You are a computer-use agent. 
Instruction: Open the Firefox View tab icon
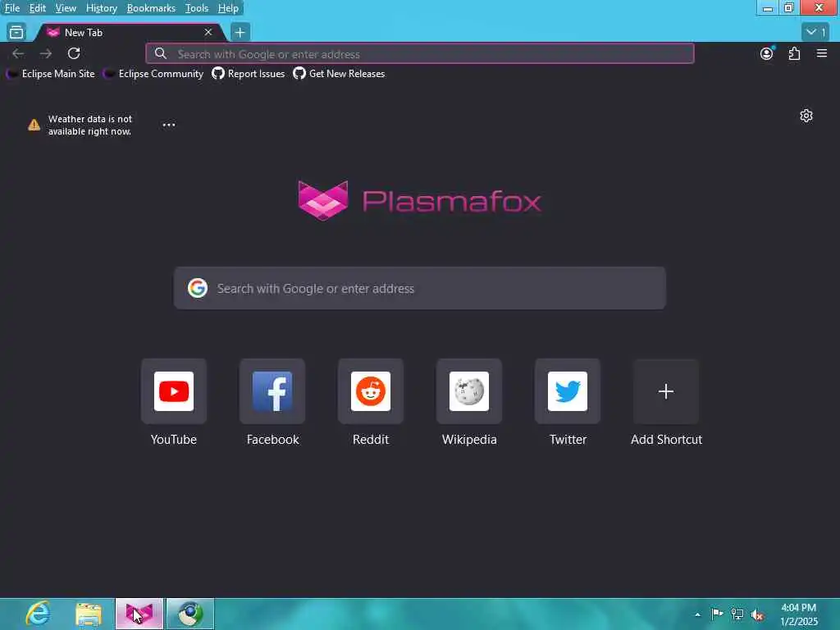pyautogui.click(x=16, y=32)
